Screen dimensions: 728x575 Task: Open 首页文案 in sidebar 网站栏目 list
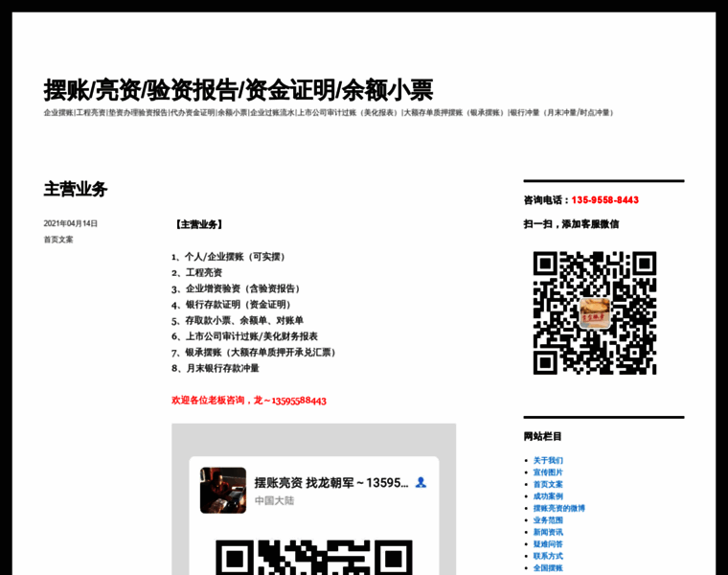click(548, 484)
